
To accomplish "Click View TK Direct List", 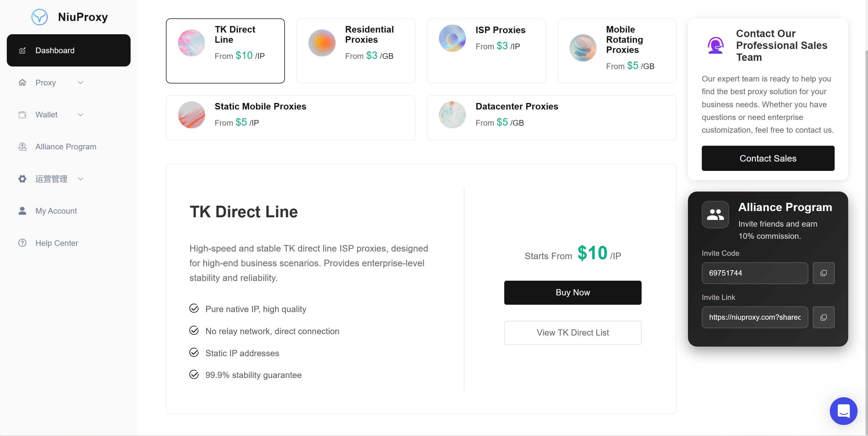I will 572,332.
